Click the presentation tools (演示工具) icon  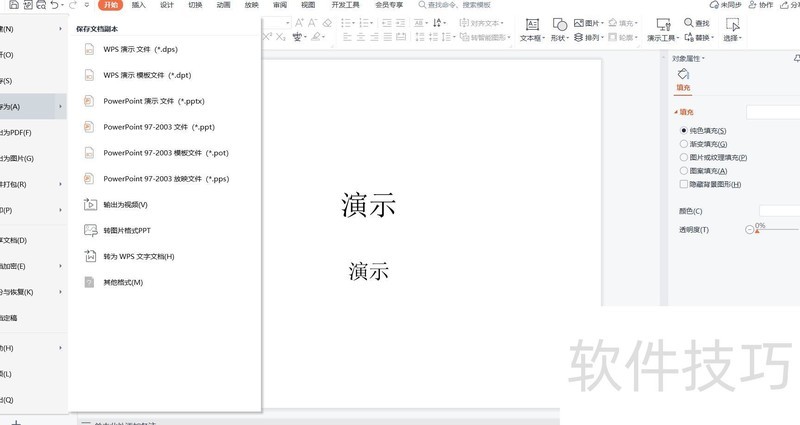tap(663, 24)
